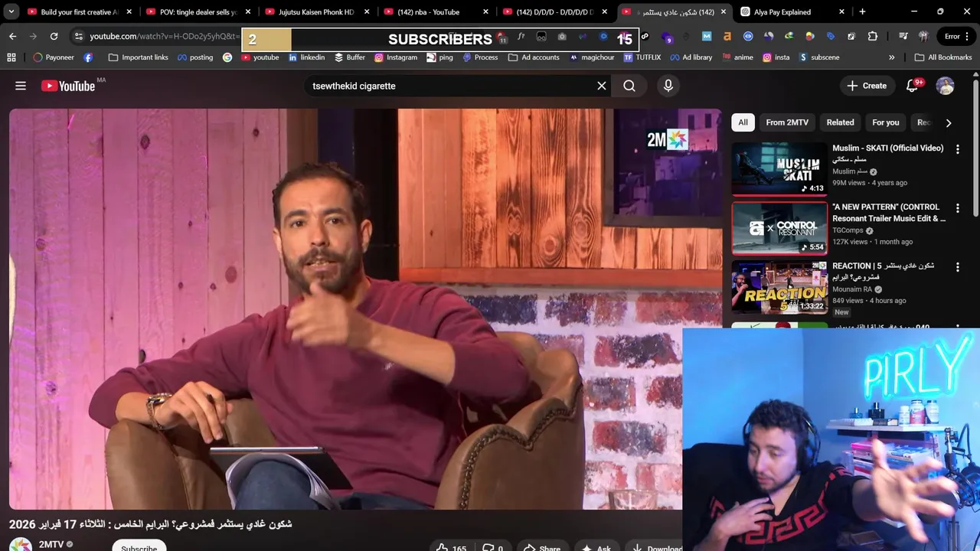Open options for A NEW PATTERN video

pos(957,208)
